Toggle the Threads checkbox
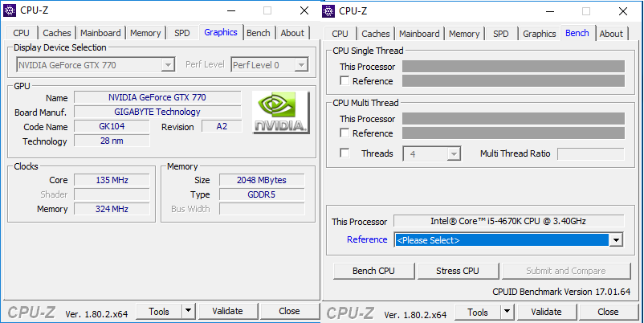Image resolution: width=644 pixels, height=323 pixels. 344,153
